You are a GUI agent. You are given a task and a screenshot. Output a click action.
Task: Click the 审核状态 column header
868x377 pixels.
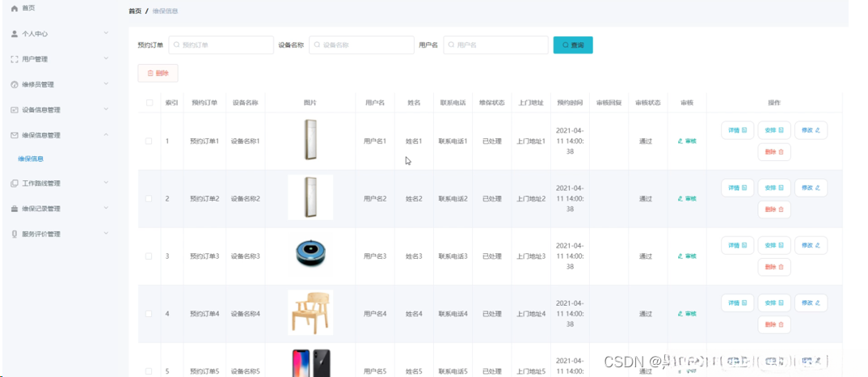pos(647,103)
